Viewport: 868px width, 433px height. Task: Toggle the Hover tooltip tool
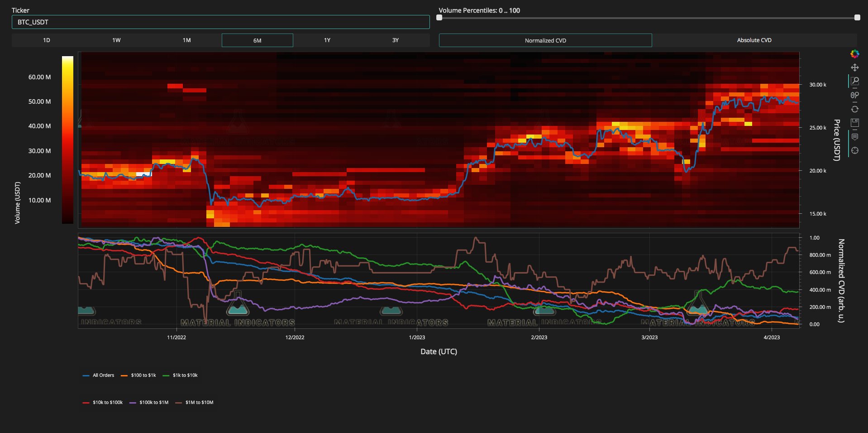[x=854, y=137]
